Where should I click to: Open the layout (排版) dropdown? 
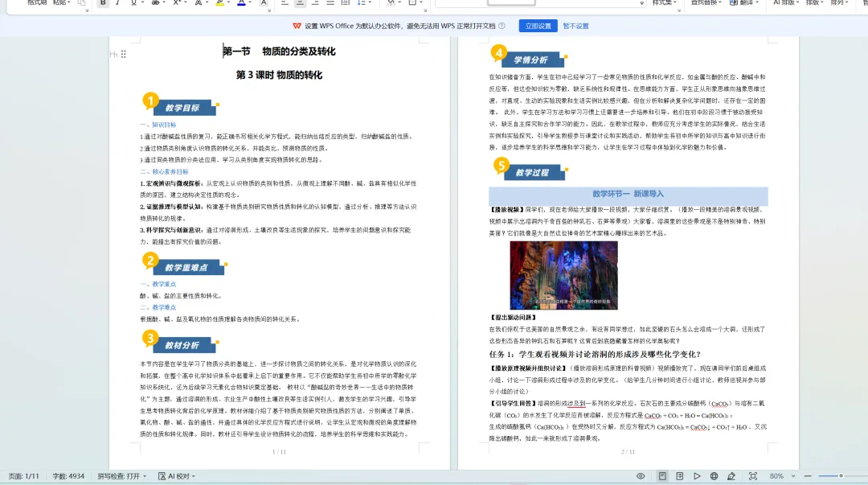814,2
